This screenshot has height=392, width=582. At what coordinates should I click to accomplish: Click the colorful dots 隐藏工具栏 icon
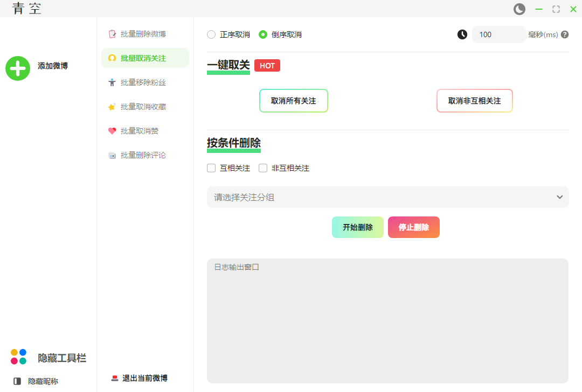18,356
